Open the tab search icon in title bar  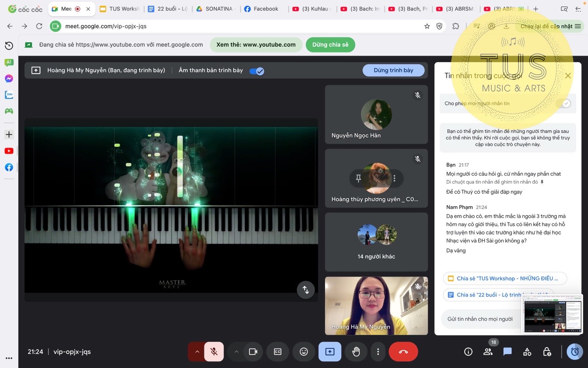pos(565,9)
